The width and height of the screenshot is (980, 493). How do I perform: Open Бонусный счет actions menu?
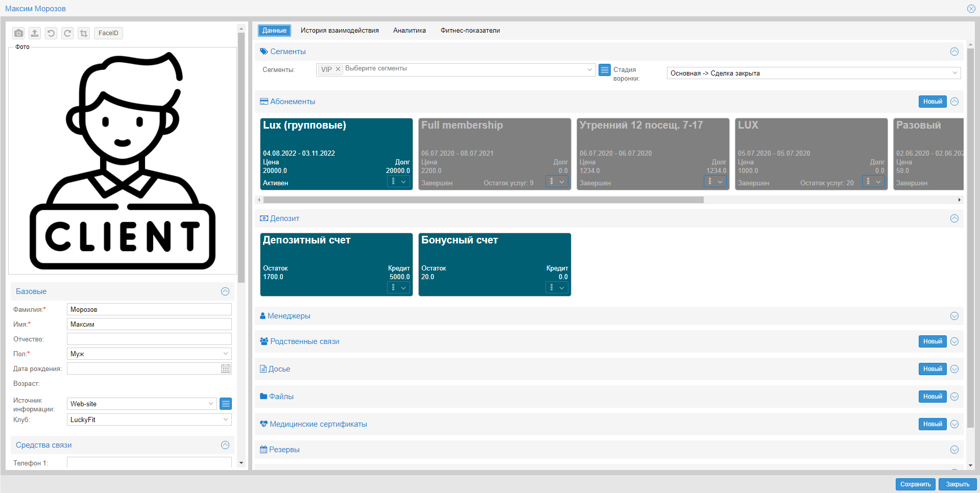(x=557, y=288)
